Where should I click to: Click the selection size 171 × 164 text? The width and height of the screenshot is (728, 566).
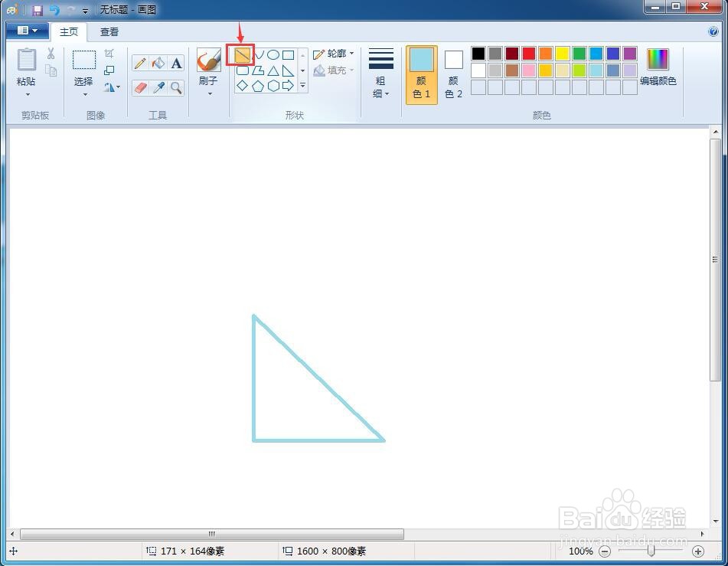coord(193,551)
